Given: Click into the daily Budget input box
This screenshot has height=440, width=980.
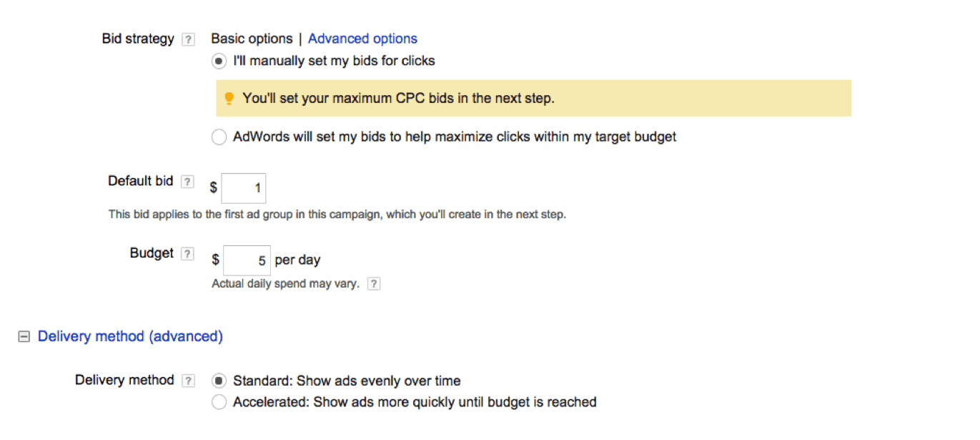Looking at the screenshot, I should pyautogui.click(x=247, y=260).
